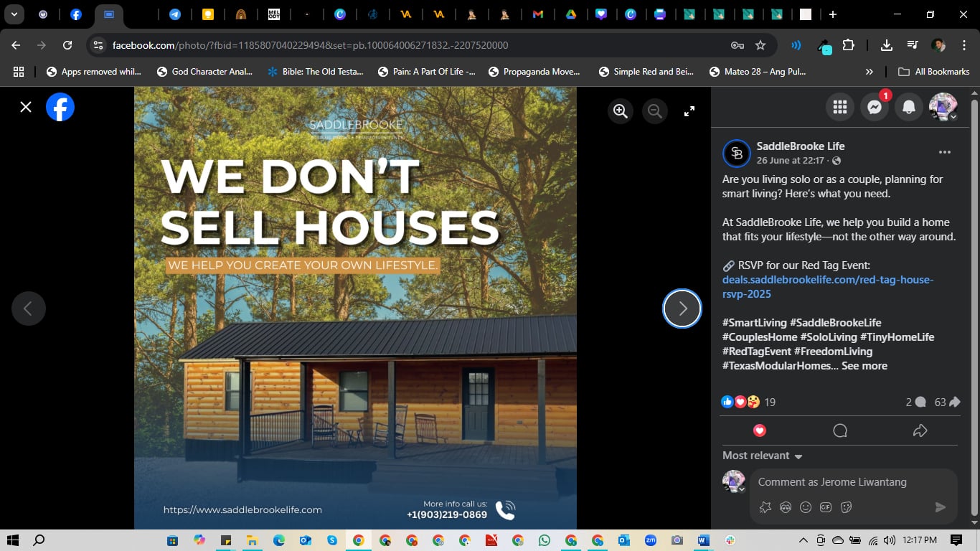View the 63 shares count
Viewport: 980px width, 551px height.
click(x=947, y=402)
